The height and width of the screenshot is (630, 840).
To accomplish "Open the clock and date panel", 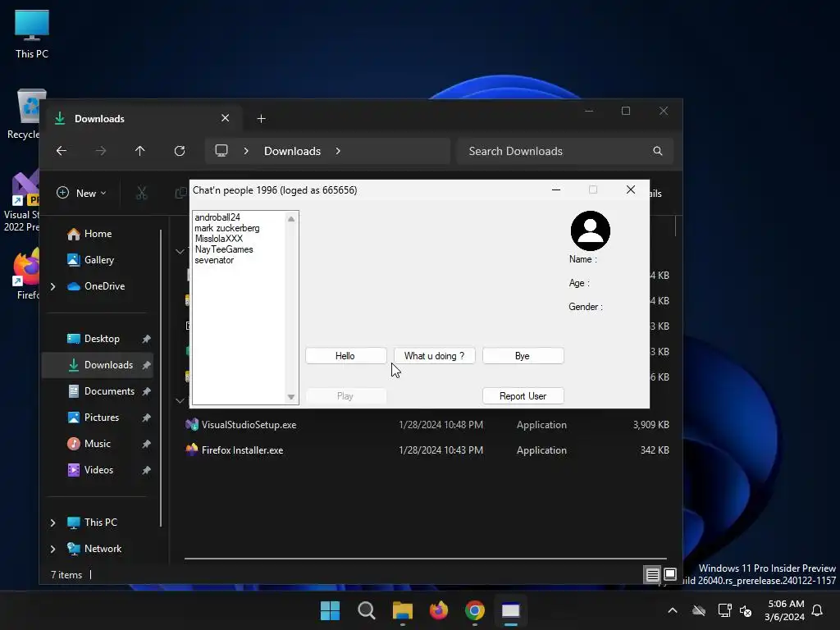I will click(x=784, y=610).
